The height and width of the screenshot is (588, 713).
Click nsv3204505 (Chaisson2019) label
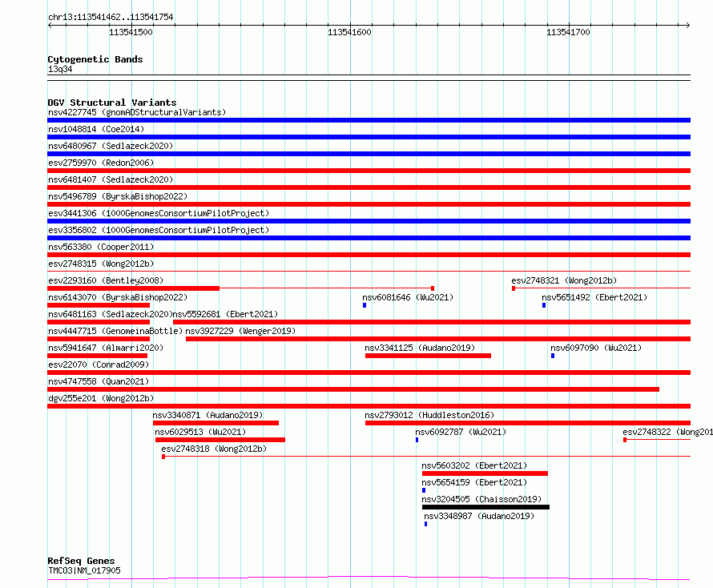tap(481, 499)
